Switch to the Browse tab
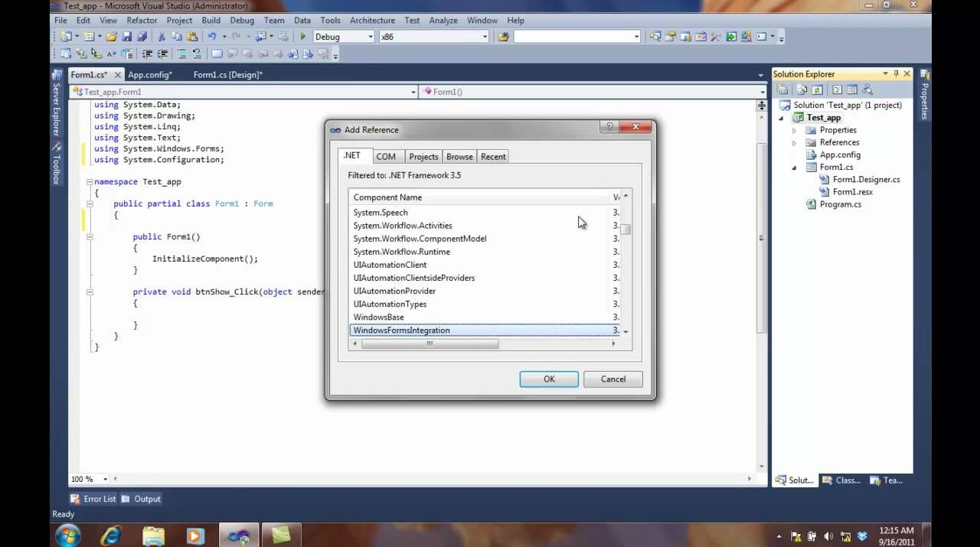The width and height of the screenshot is (980, 547). point(459,157)
